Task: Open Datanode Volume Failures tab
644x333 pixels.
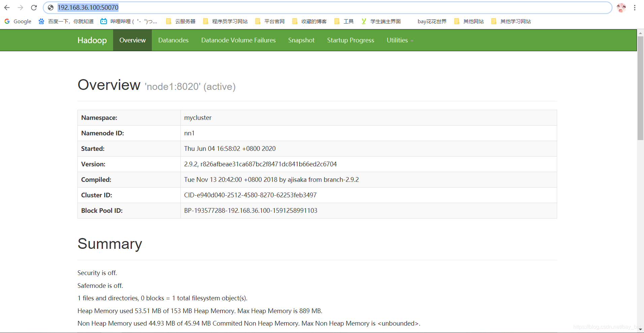Action: [238, 40]
